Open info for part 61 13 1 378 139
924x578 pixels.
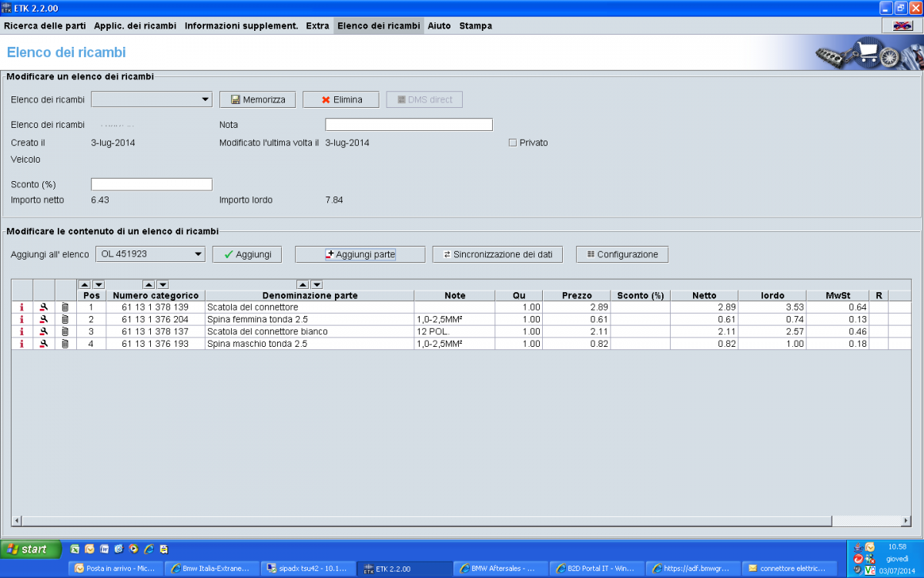(22, 307)
